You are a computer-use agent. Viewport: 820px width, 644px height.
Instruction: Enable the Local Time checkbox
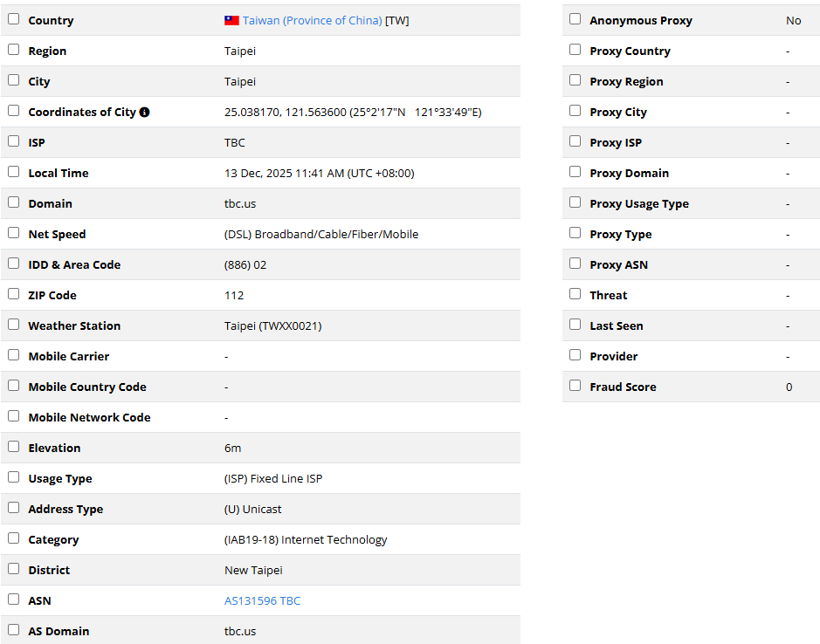[14, 172]
